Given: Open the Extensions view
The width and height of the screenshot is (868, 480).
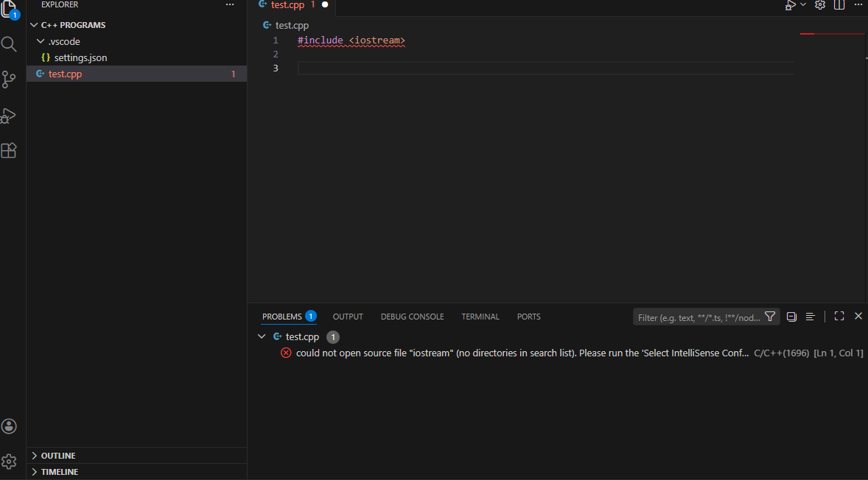Looking at the screenshot, I should pos(9,150).
